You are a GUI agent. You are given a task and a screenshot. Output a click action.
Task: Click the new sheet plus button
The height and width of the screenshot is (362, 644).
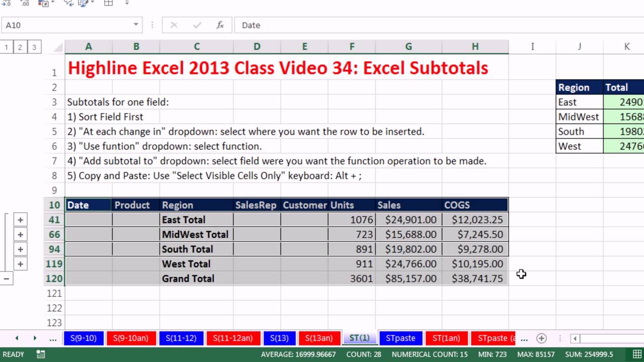click(x=541, y=338)
